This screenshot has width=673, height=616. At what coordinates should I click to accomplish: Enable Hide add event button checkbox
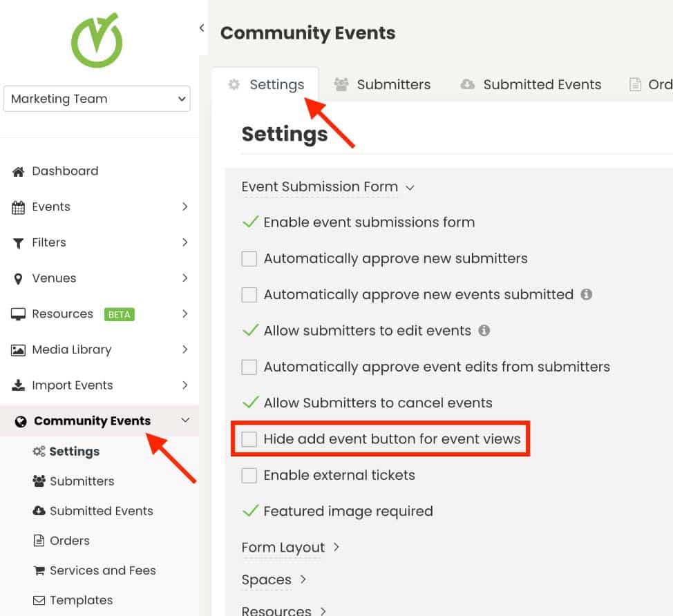[x=249, y=439]
